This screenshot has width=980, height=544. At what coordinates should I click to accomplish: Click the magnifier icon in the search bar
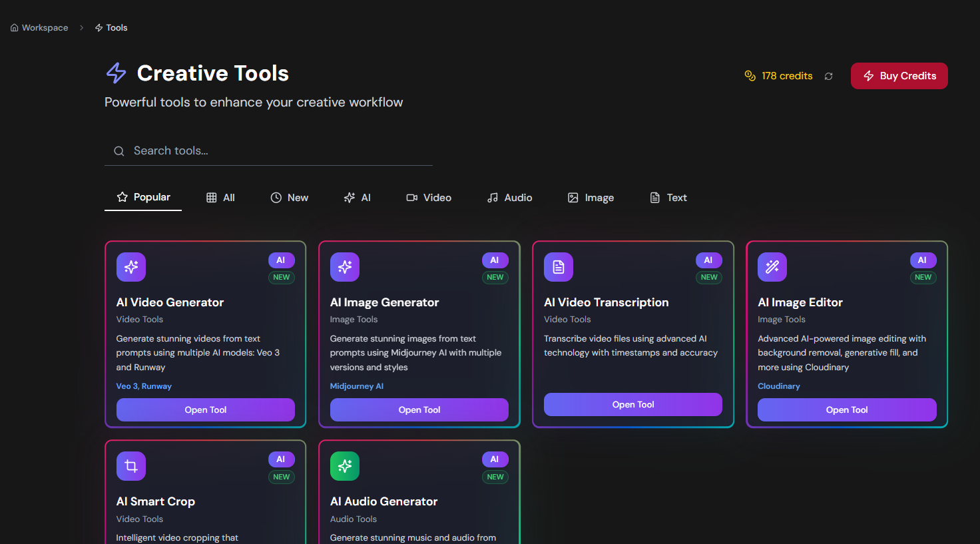pyautogui.click(x=119, y=151)
